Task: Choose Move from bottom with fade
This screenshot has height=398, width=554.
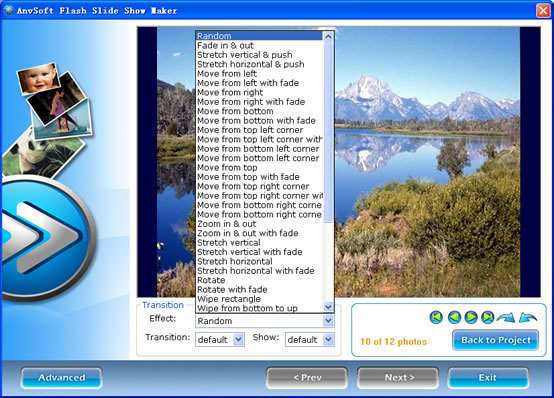Action: tap(259, 121)
